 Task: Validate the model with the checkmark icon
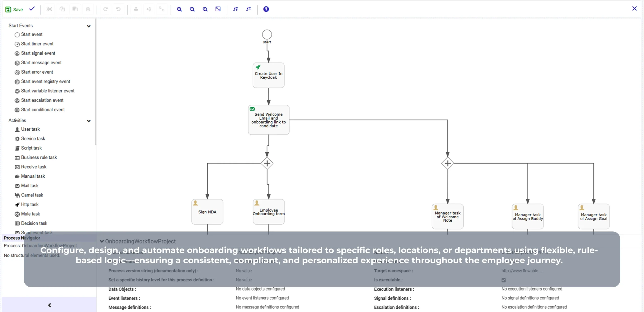[x=32, y=9]
